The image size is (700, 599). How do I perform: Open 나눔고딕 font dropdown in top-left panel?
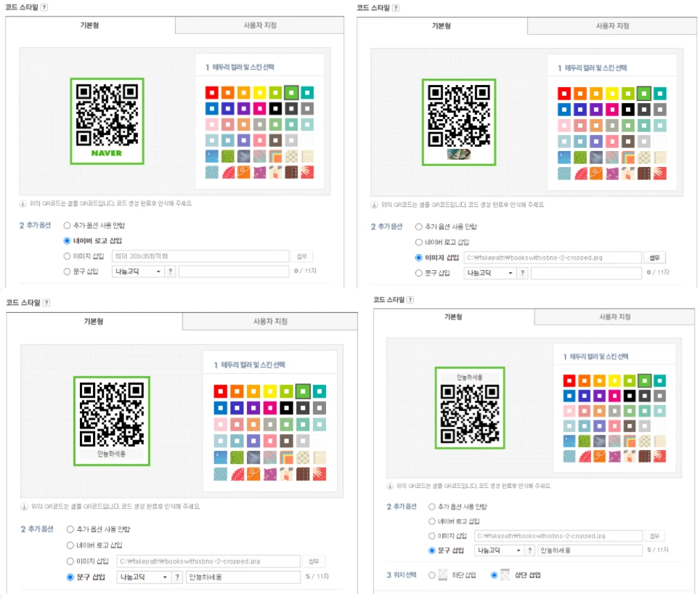coord(138,271)
